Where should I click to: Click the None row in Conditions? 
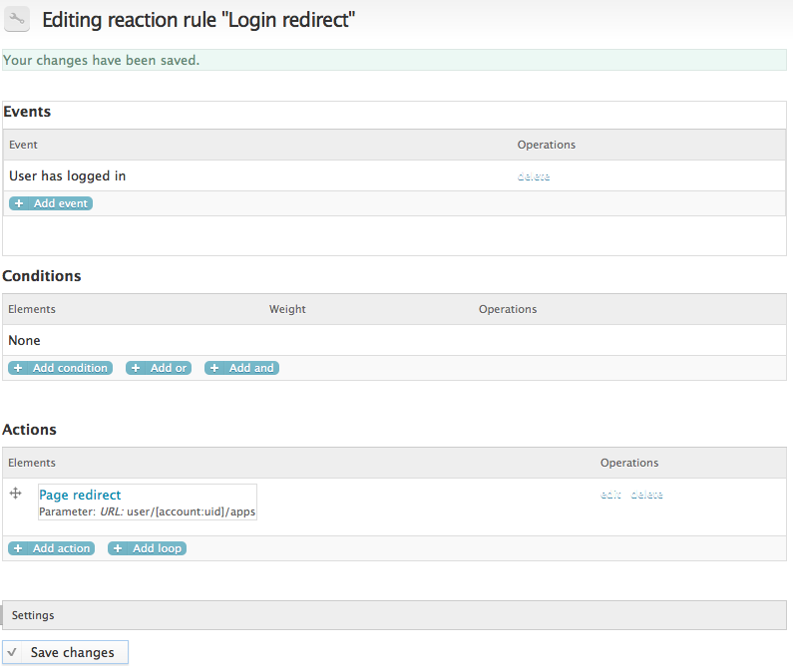[24, 340]
